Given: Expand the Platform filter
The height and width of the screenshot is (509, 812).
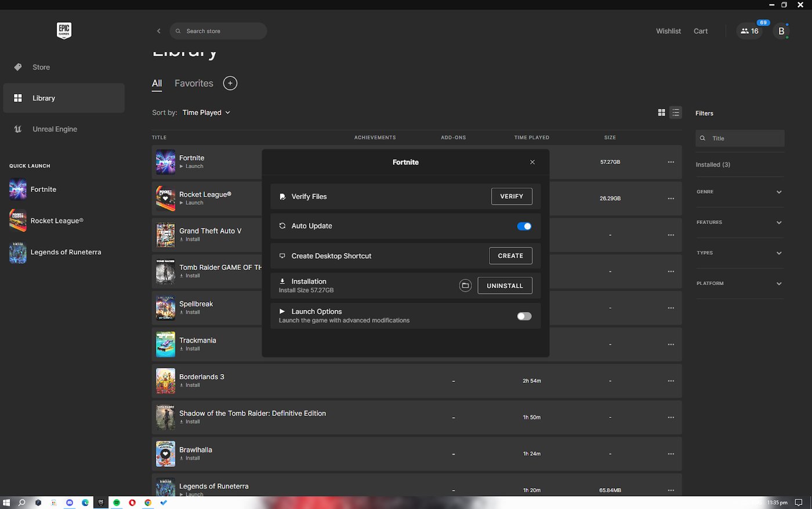Looking at the screenshot, I should coord(739,283).
